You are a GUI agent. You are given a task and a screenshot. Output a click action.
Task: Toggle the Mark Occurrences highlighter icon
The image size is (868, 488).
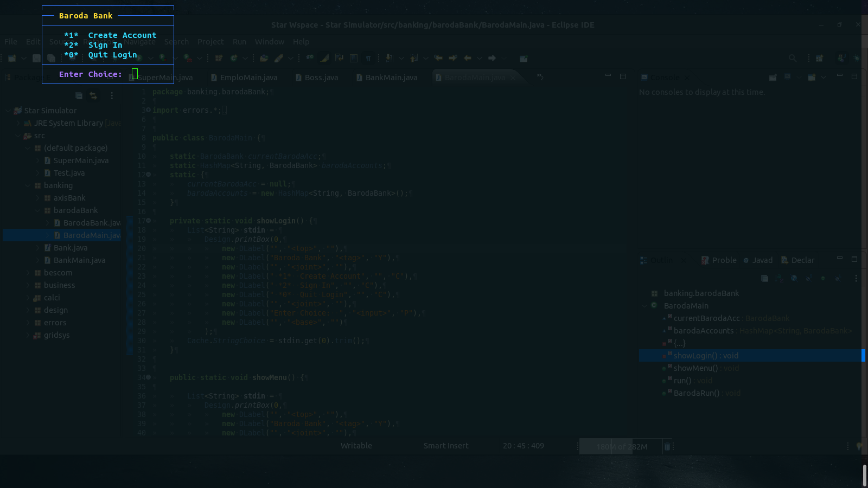(323, 58)
